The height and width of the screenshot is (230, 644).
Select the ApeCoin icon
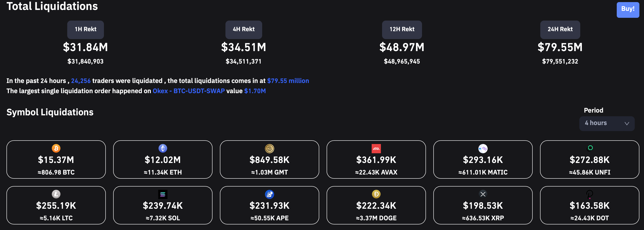pyautogui.click(x=270, y=194)
